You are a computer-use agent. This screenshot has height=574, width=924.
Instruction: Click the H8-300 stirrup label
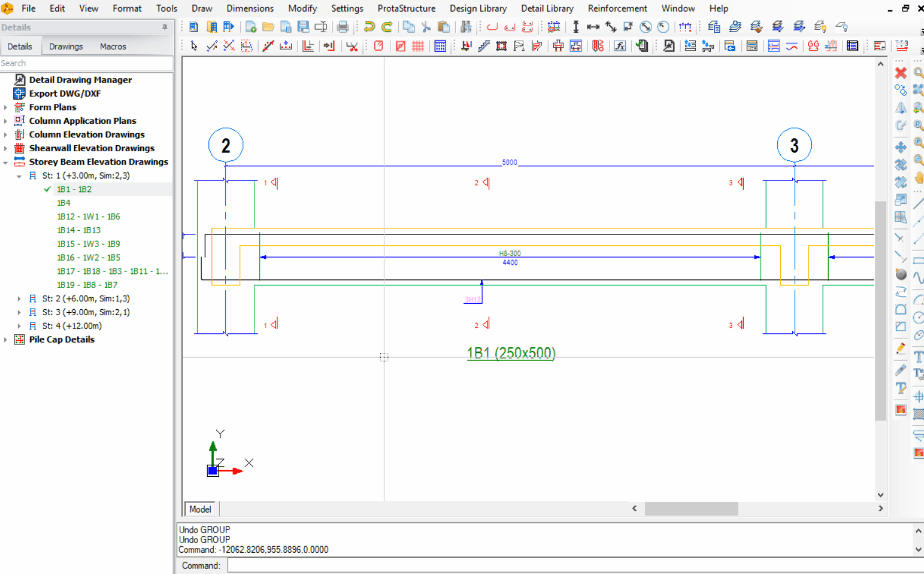[510, 253]
